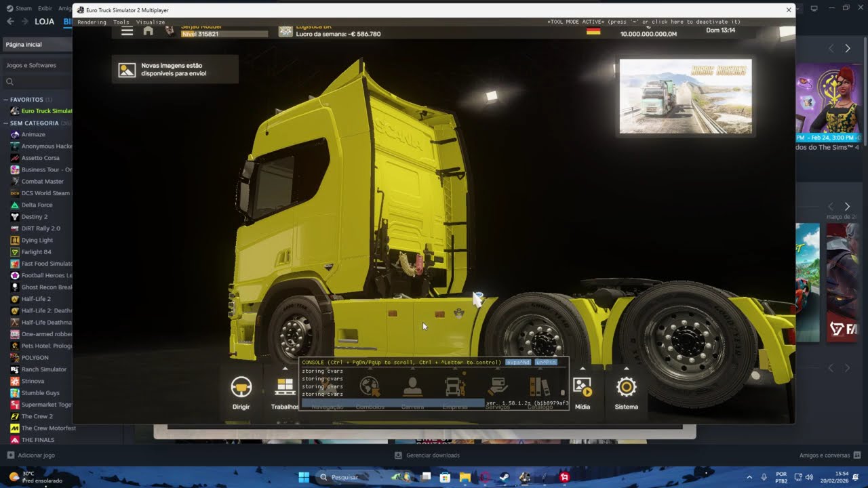The width and height of the screenshot is (868, 488).
Task: Expand the arrow above Mídia
Action: pyautogui.click(x=583, y=369)
